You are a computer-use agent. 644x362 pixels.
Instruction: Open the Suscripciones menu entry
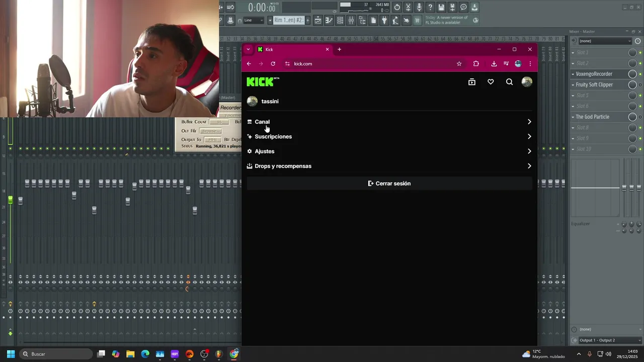[389, 136]
